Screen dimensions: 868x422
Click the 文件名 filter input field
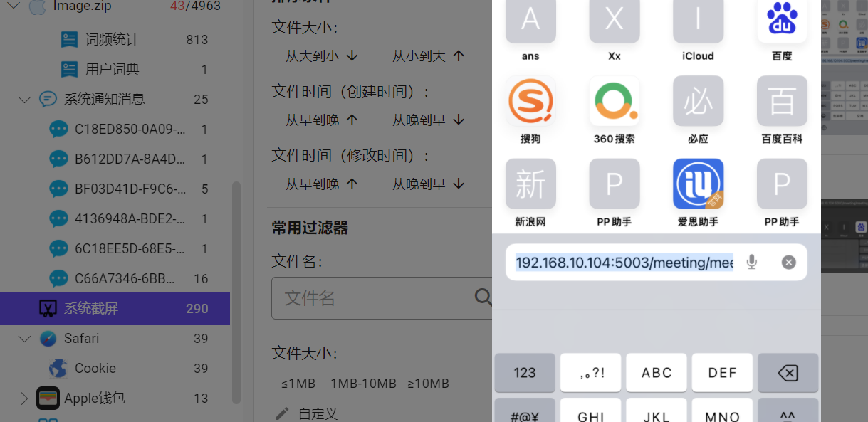coord(381,298)
